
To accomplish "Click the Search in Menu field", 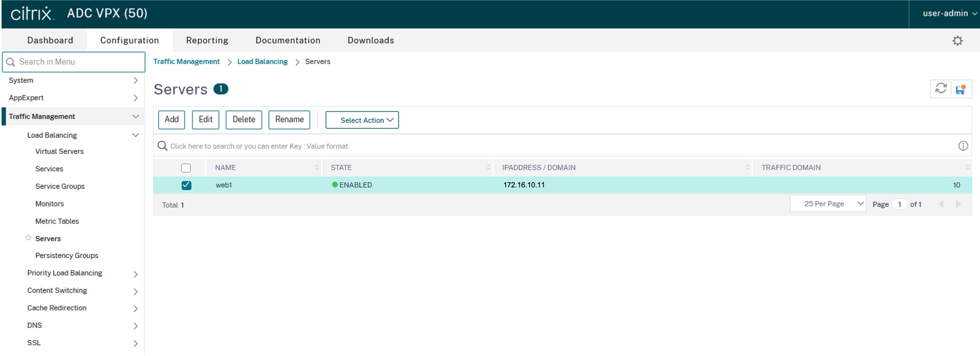I will pos(74,62).
